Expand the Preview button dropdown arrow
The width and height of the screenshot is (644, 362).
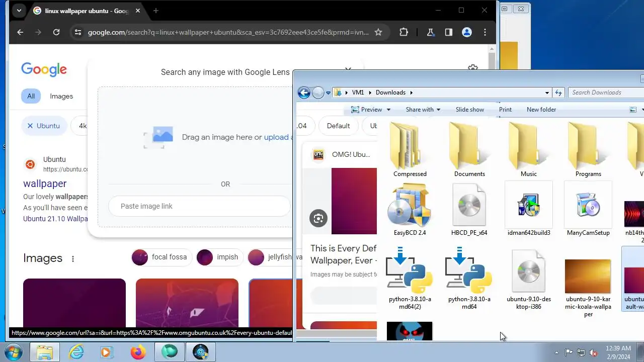[x=387, y=110]
